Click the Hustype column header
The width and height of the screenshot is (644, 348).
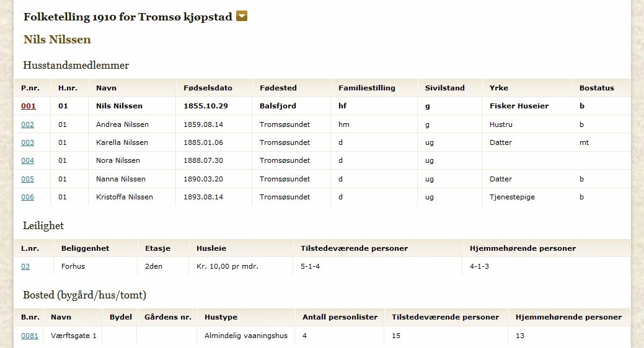pyautogui.click(x=221, y=317)
